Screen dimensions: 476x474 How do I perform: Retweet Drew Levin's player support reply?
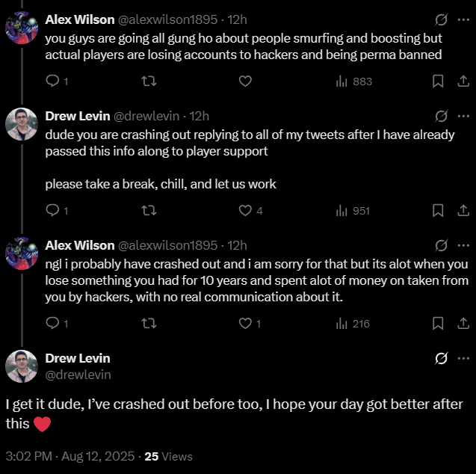[149, 211]
